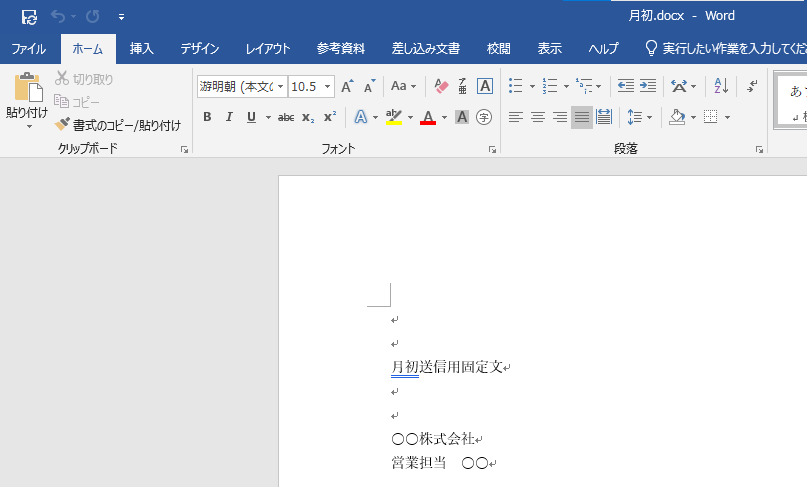Open the 校閲 tab
The height and width of the screenshot is (487, 807).
tap(499, 48)
